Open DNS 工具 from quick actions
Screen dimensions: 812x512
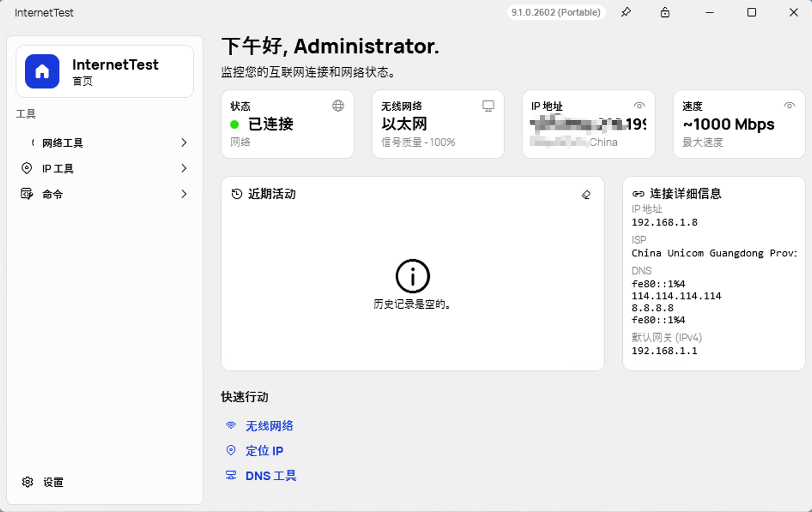tap(271, 475)
